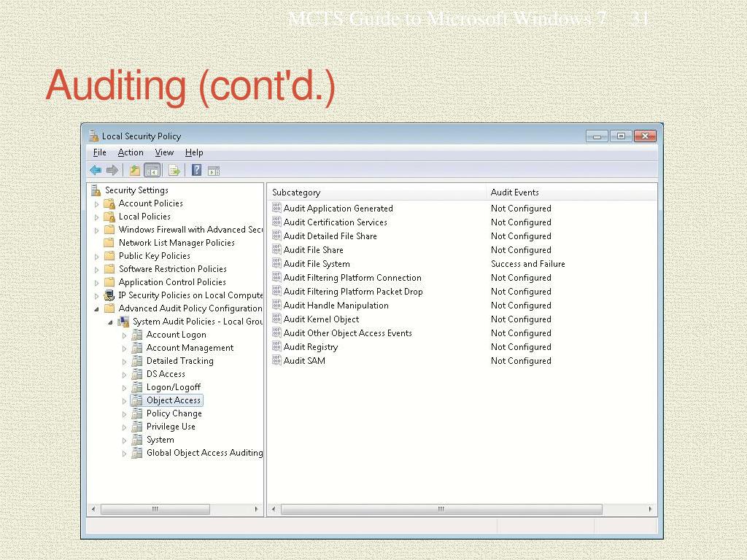Expand the Public Key Policies node

[x=97, y=257]
